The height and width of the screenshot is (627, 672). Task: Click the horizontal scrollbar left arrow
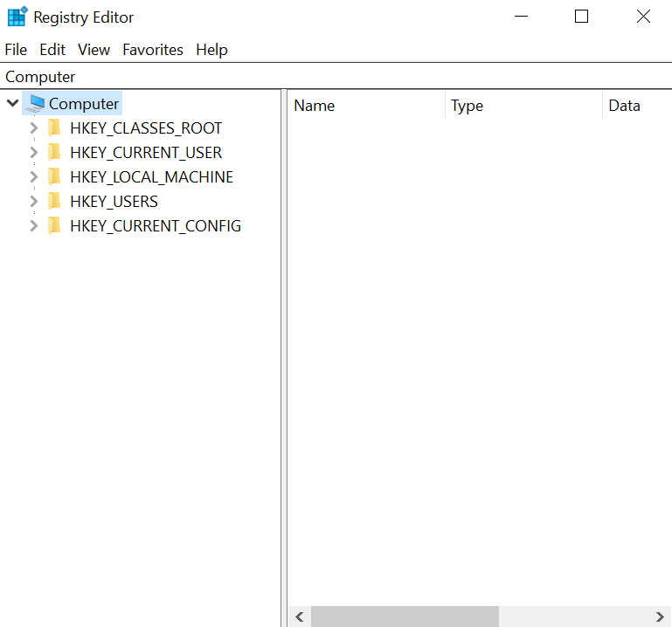click(300, 617)
